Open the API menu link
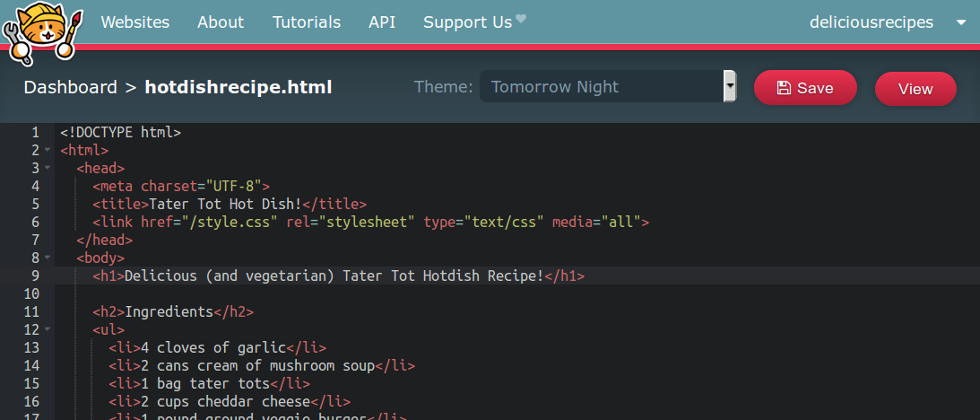This screenshot has width=980, height=420. point(382,22)
